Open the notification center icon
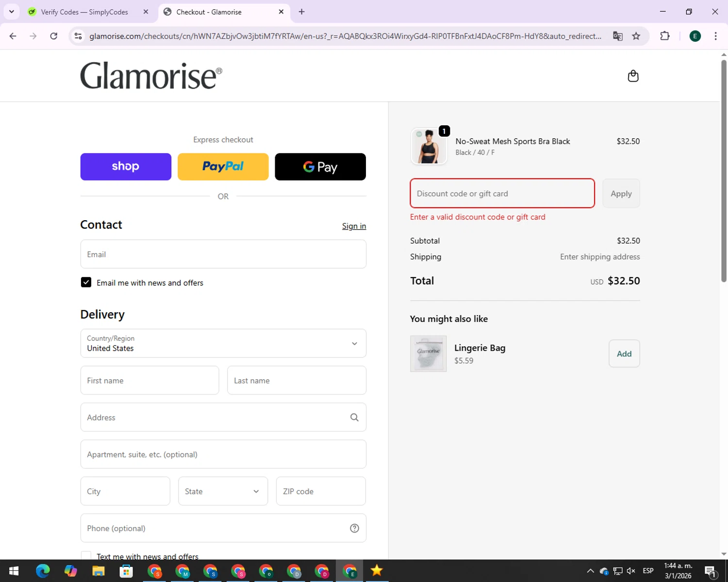The width and height of the screenshot is (728, 582). [710, 571]
